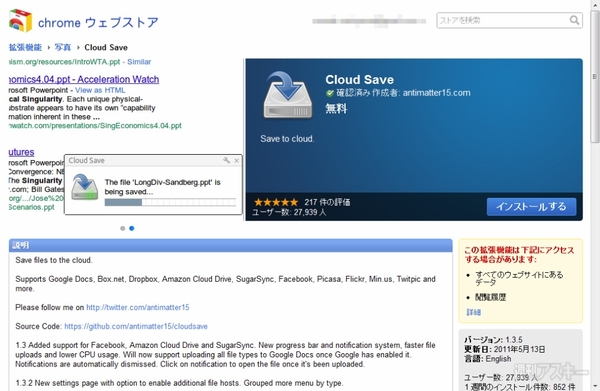Click the 'Save files to the cloud.' description line
The image size is (600, 391).
coord(54,260)
